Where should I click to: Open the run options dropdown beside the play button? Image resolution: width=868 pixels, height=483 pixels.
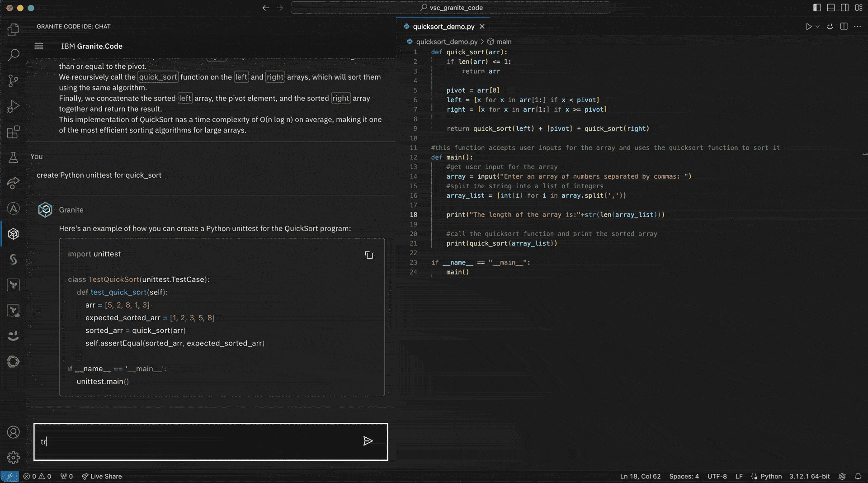tap(817, 26)
